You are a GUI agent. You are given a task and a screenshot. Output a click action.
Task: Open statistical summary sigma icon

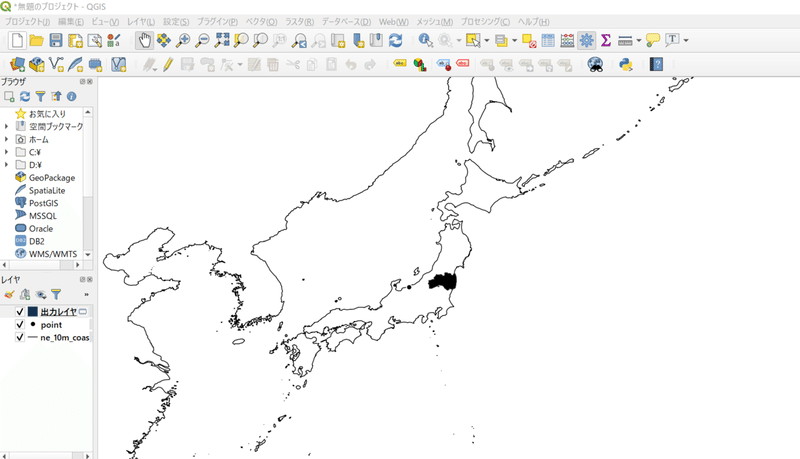[x=606, y=40]
